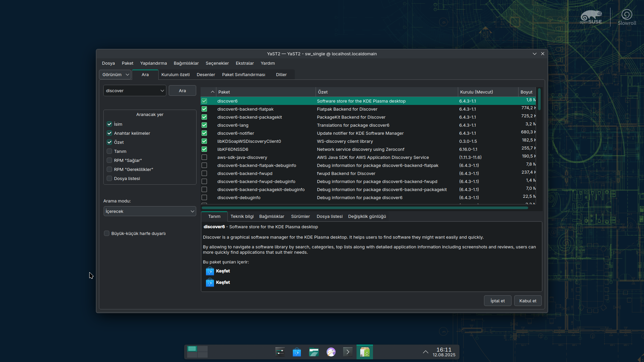Toggle Anahtar kelimeler checkbox

[109, 133]
